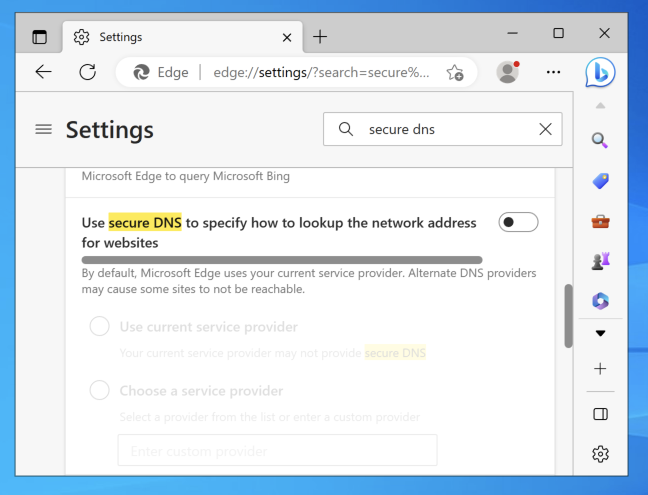This screenshot has height=495, width=648.
Task: Open the Microsoft 365 sidebar icon
Action: point(600,300)
